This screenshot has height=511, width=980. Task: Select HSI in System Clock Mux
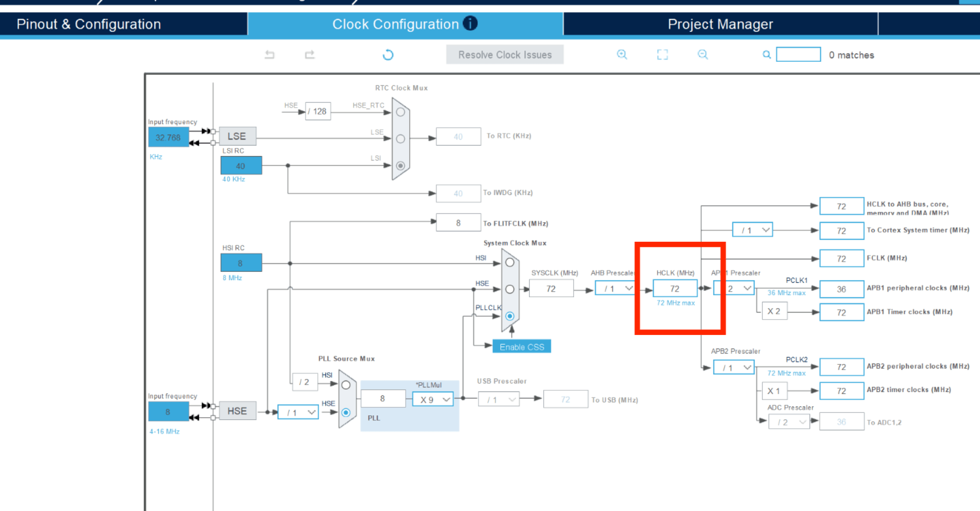[x=509, y=263]
